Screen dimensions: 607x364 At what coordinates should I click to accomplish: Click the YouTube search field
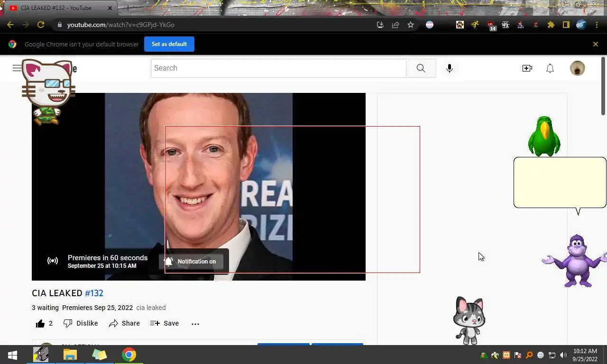coord(278,68)
